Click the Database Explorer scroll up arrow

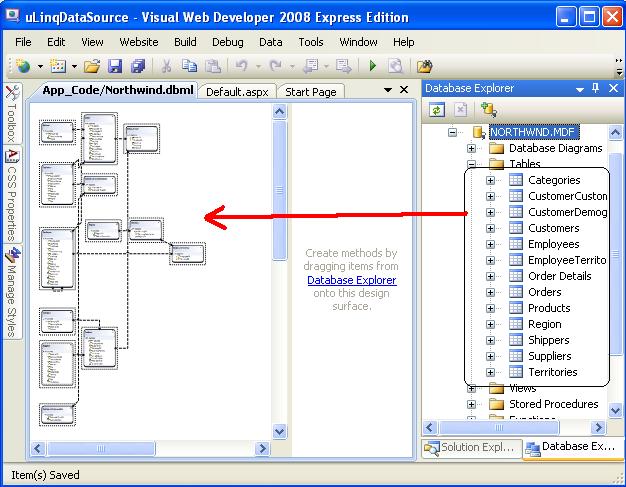(x=615, y=132)
